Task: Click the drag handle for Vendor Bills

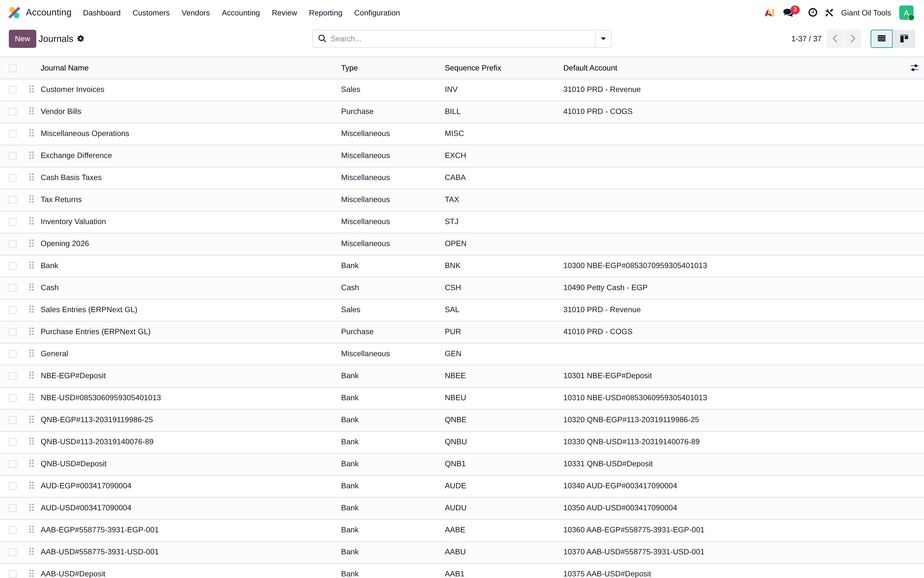Action: (x=32, y=111)
